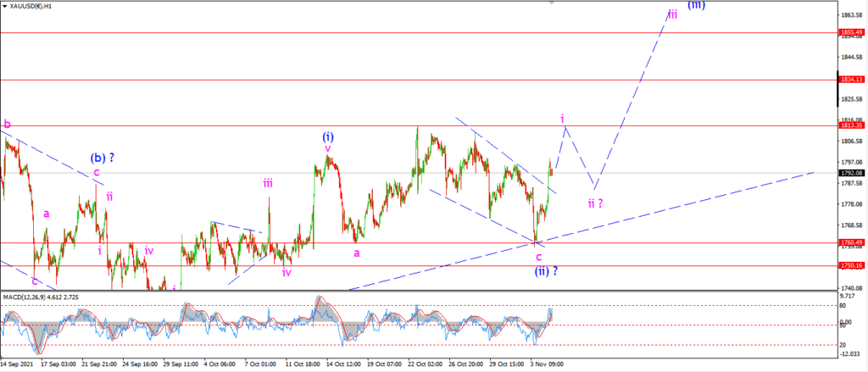
Task: Click the 14 Sep 2021 date label
Action: pyautogui.click(x=18, y=365)
